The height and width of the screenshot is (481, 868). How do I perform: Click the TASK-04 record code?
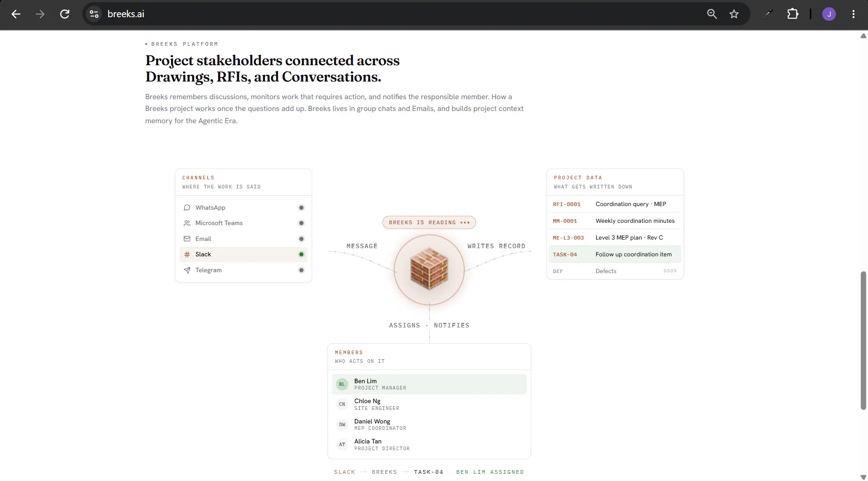(565, 255)
